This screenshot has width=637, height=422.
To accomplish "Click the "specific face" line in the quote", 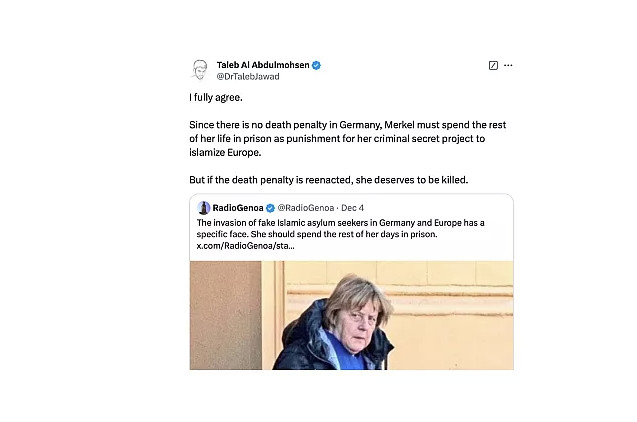I will (x=300, y=233).
